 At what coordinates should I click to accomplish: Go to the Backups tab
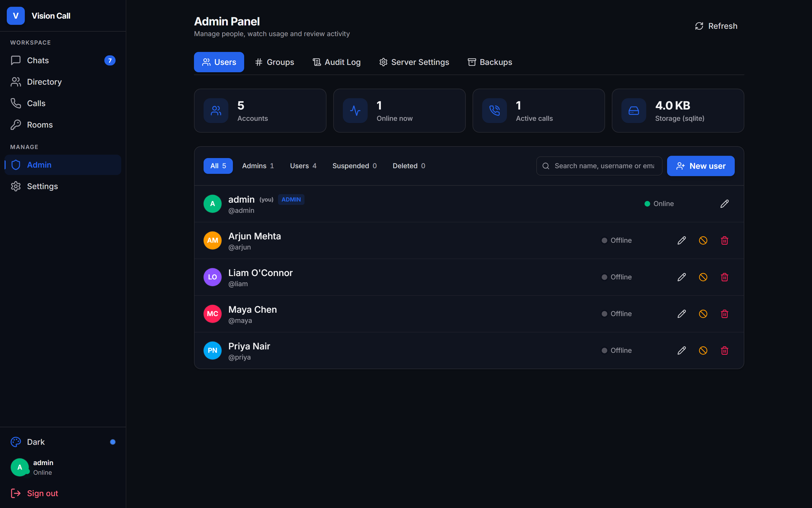pos(490,62)
